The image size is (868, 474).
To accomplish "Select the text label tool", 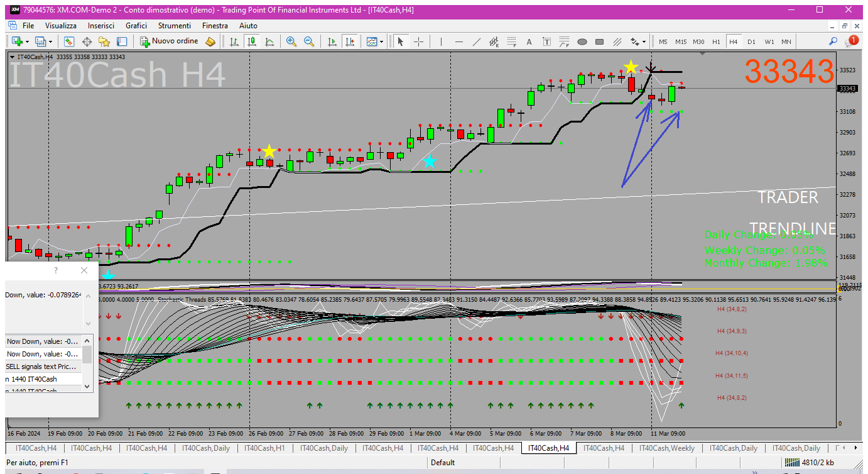I will point(546,41).
